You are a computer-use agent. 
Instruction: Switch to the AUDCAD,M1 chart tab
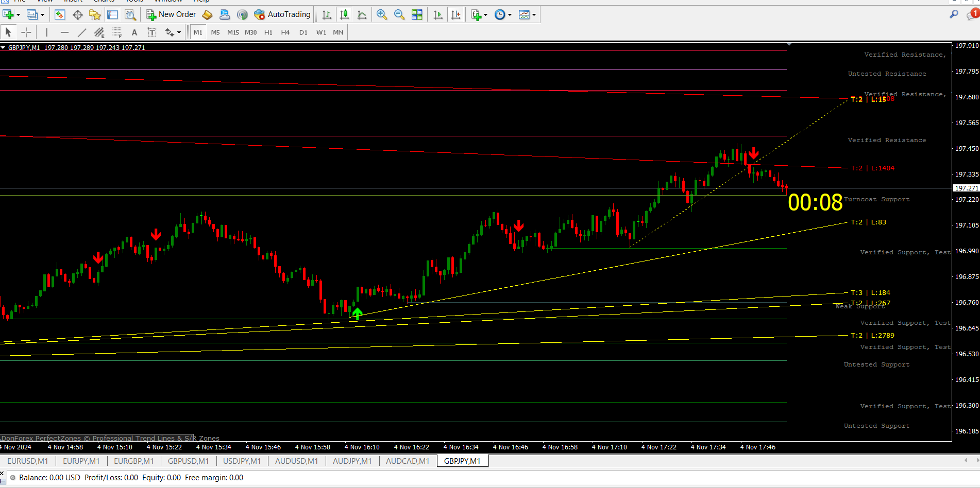click(x=408, y=461)
